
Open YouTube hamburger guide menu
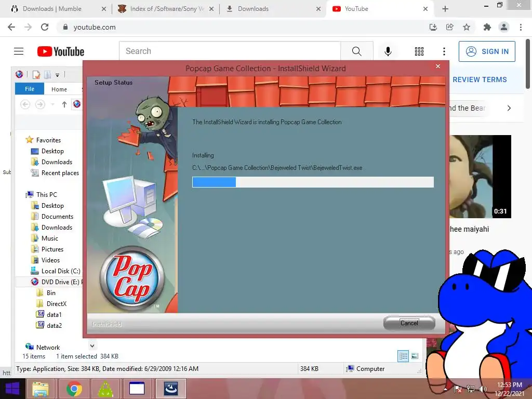point(19,51)
